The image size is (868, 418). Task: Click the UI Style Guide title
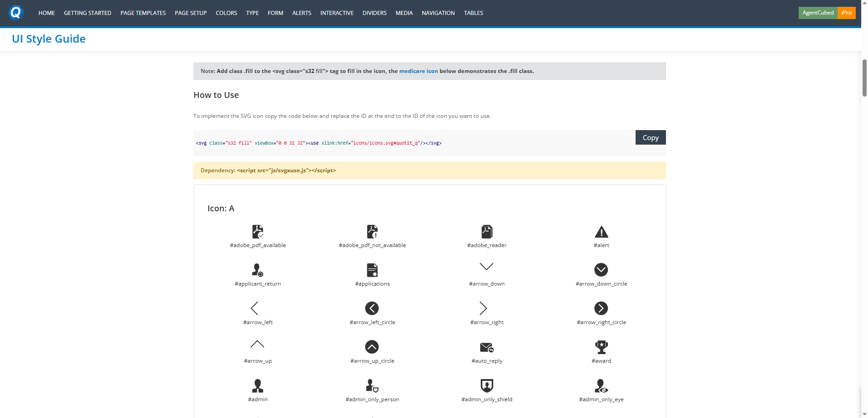[x=49, y=39]
